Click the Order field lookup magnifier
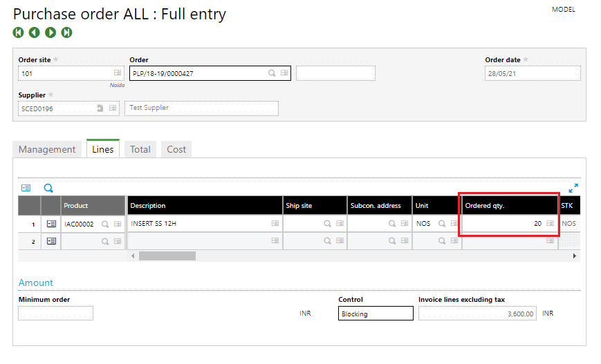The width and height of the screenshot is (601, 364). pos(272,73)
